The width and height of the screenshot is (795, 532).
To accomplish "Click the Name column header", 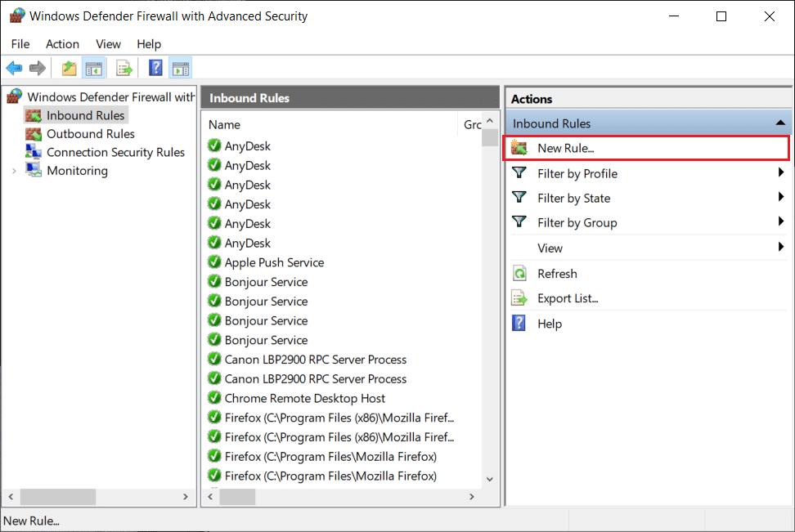I will coord(224,125).
